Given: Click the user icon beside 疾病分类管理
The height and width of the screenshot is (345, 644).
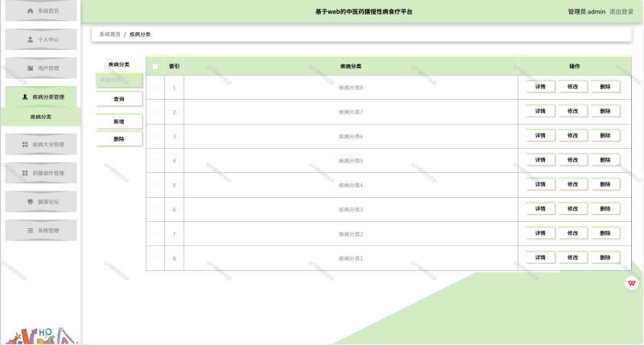Looking at the screenshot, I should click(25, 97).
